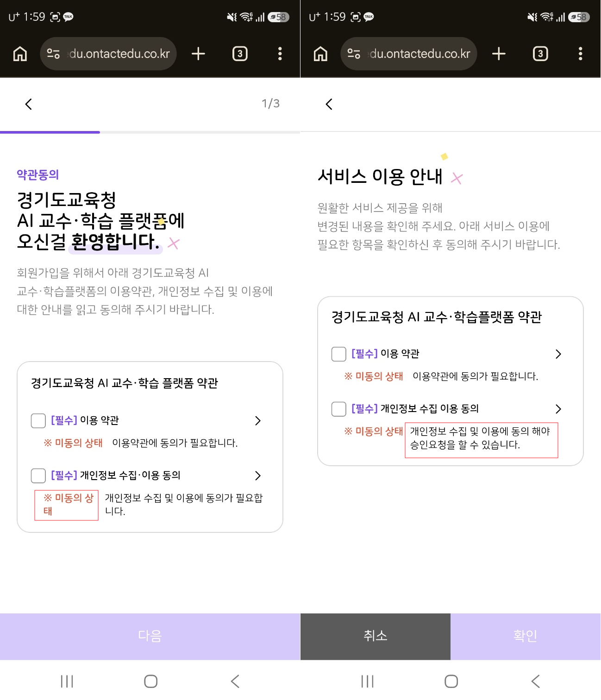Tap the home icon in right browser
The width and height of the screenshot is (601, 700).
[x=320, y=54]
